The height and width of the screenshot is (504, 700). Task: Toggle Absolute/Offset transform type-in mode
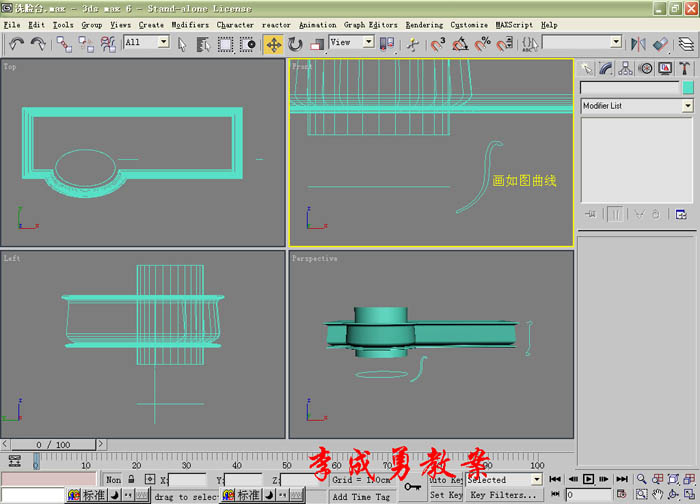(x=150, y=479)
